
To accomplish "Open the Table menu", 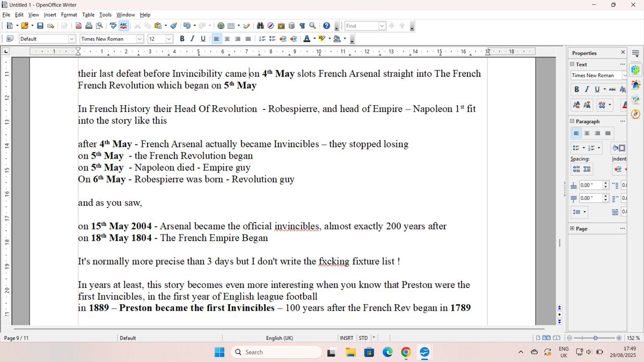I will (x=89, y=14).
